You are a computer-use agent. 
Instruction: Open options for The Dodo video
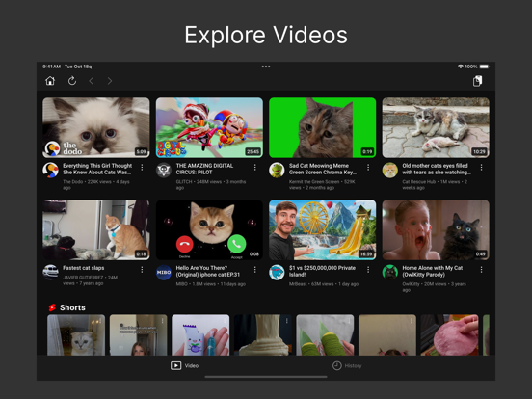[x=142, y=168]
